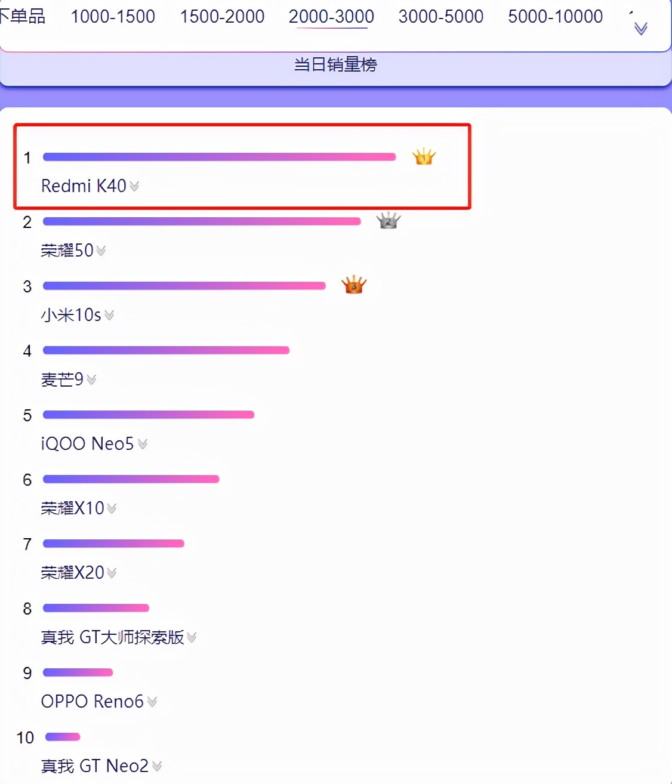Open the 5000-10000 price range tab
Viewport: 672px width, 784px height.
(555, 17)
